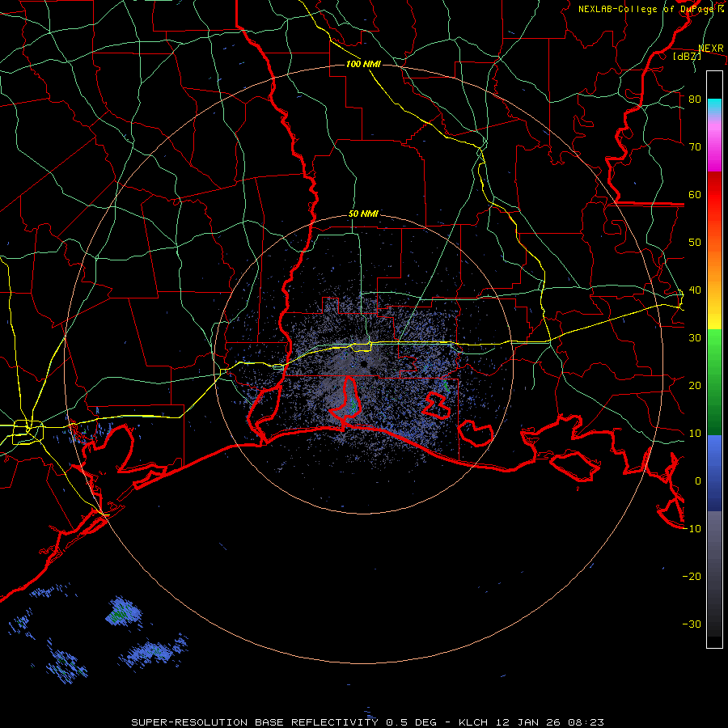Click the 0 dBZ scale value
Screen dimensions: 728x728
[698, 481]
